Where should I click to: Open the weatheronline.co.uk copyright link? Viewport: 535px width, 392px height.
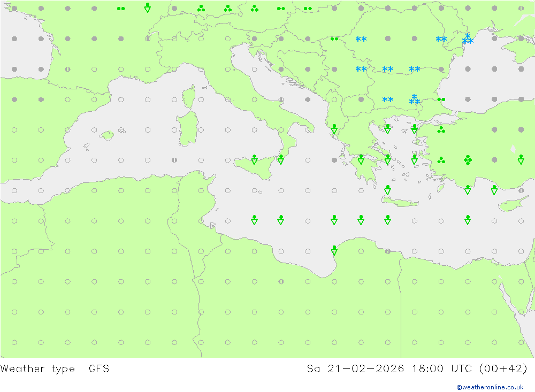[490, 387]
